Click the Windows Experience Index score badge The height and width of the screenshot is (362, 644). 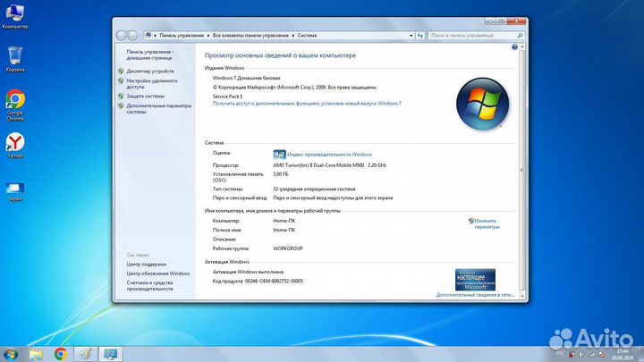(x=279, y=155)
